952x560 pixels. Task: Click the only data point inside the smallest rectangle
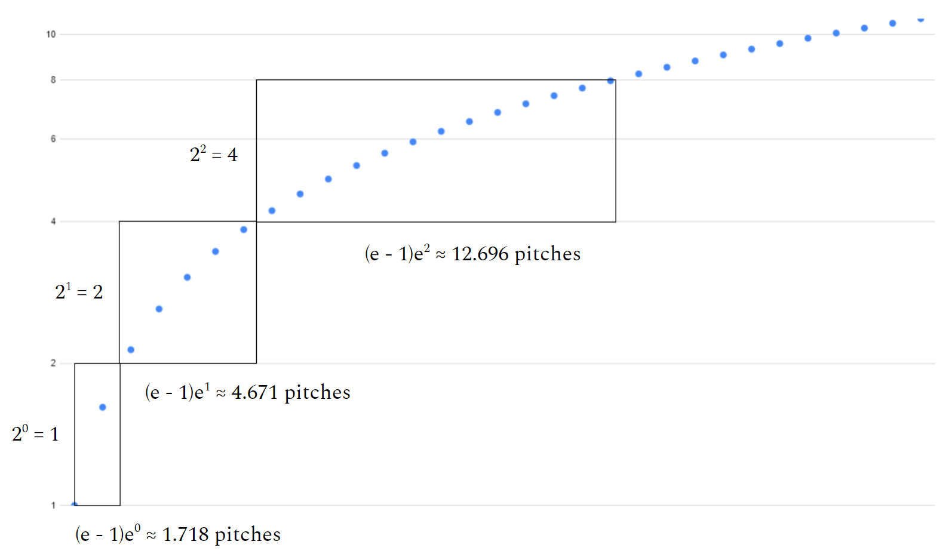pyautogui.click(x=103, y=407)
